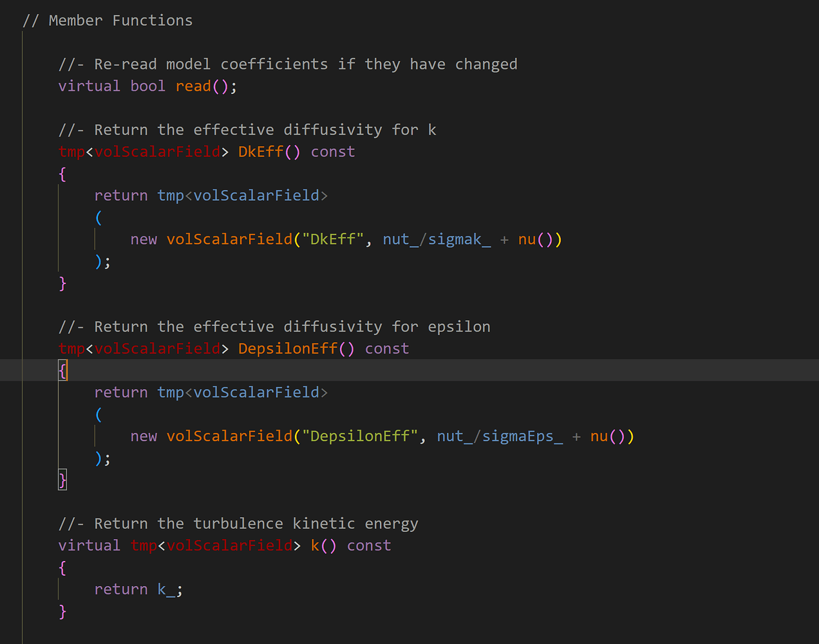Click 'return' on the 'return k_;' line
The image size is (819, 644).
121,590
